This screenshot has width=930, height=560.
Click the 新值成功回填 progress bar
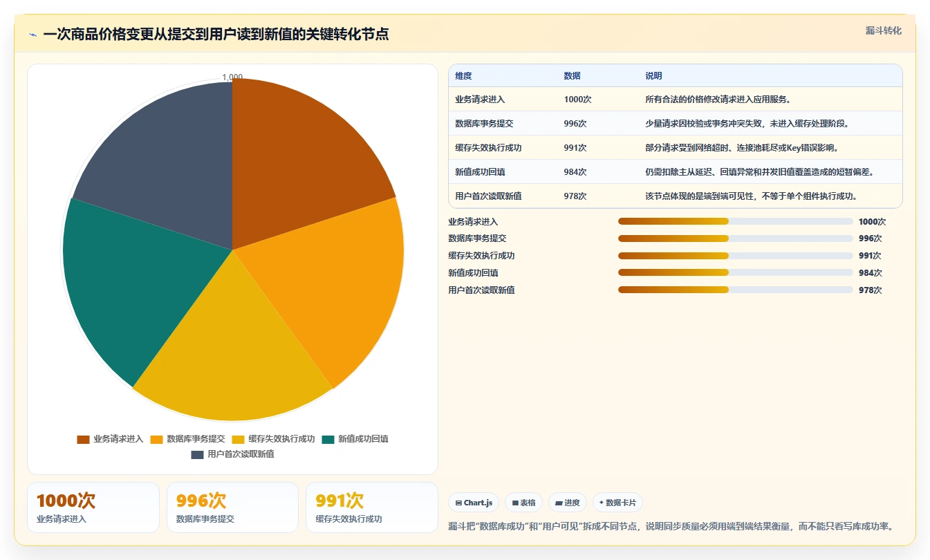click(735, 272)
